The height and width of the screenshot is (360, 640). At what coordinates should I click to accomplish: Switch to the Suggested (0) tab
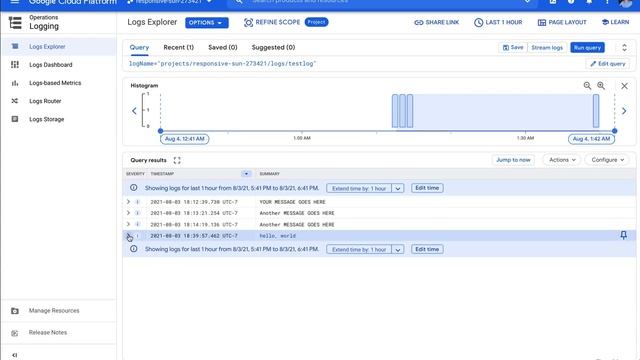pos(273,47)
